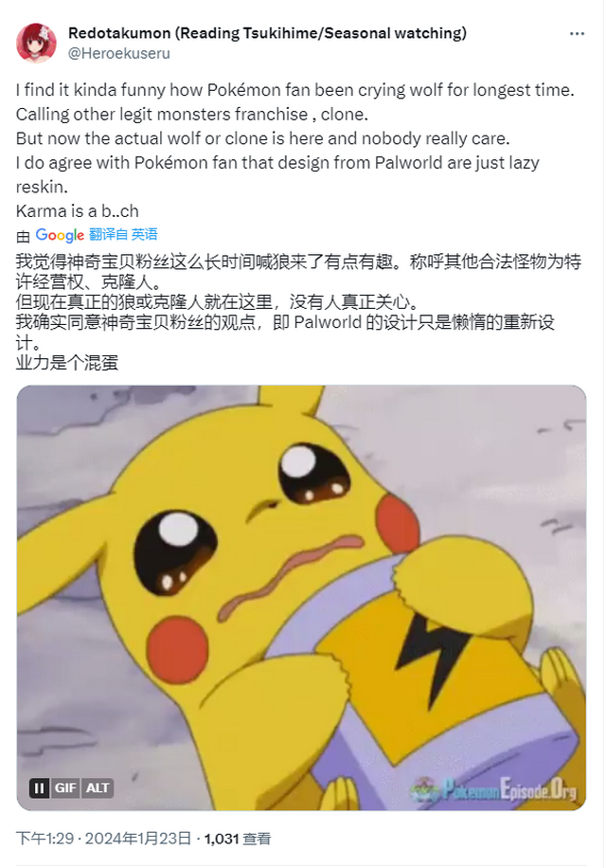The image size is (606, 868).
Task: Pause the Pikachu GIF playback
Action: coord(39,787)
